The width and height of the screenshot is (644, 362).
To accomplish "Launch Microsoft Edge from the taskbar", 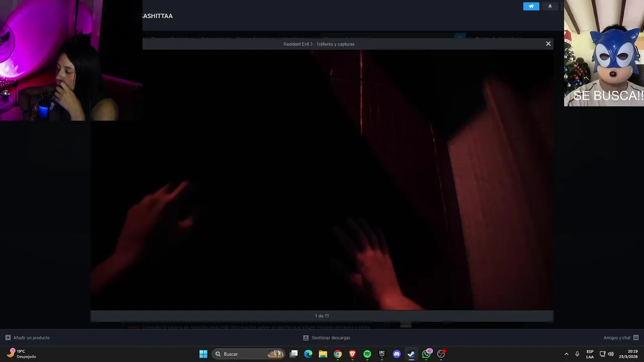I will click(x=308, y=354).
